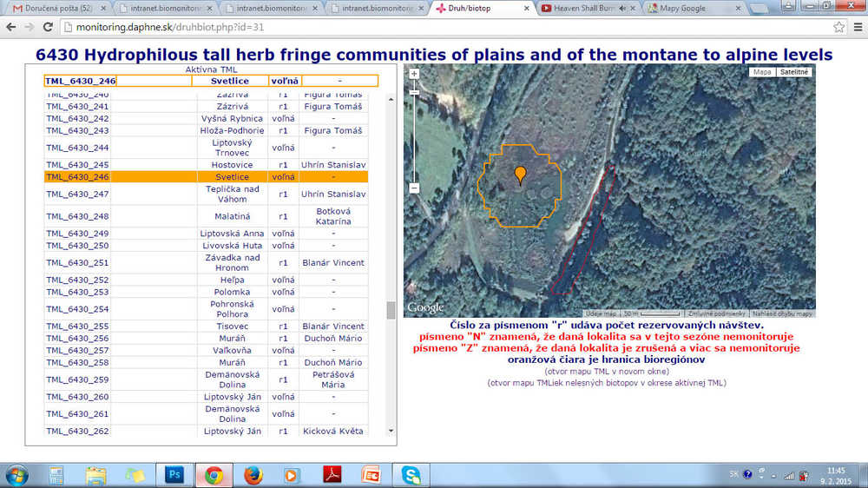Screen dimensions: 868x488
Task: Open Photoshop from the taskbar
Action: point(174,475)
